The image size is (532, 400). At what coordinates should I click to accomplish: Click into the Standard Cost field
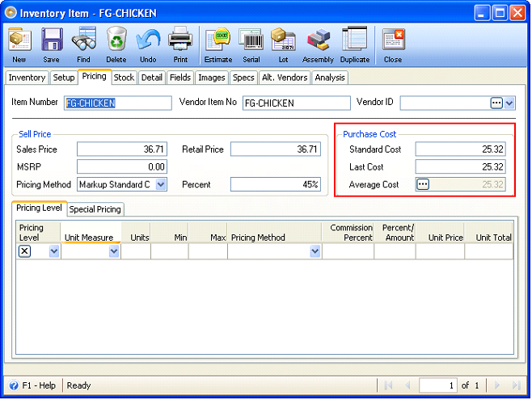[460, 149]
